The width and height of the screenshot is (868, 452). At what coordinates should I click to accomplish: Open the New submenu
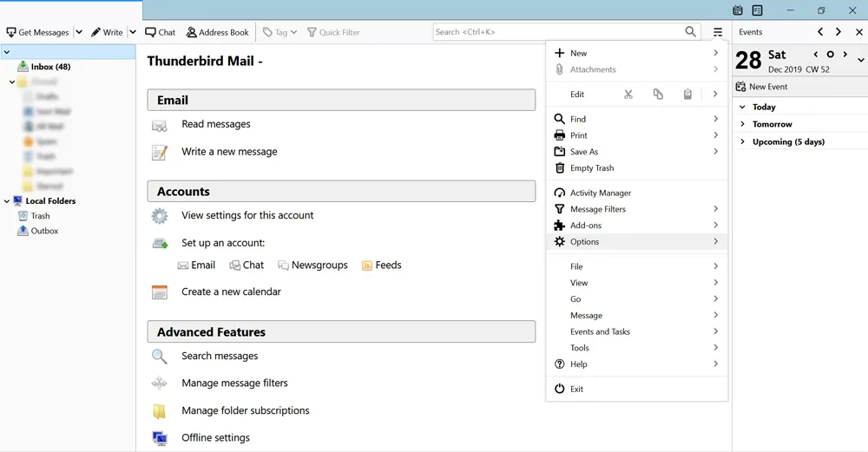pos(636,53)
